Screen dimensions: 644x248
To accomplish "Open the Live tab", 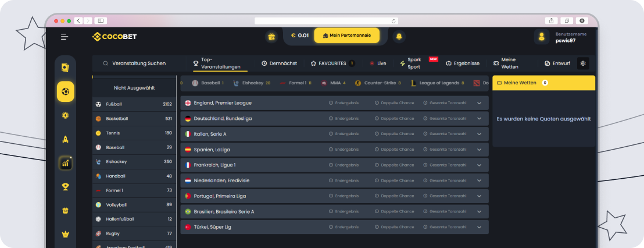I will pos(378,63).
